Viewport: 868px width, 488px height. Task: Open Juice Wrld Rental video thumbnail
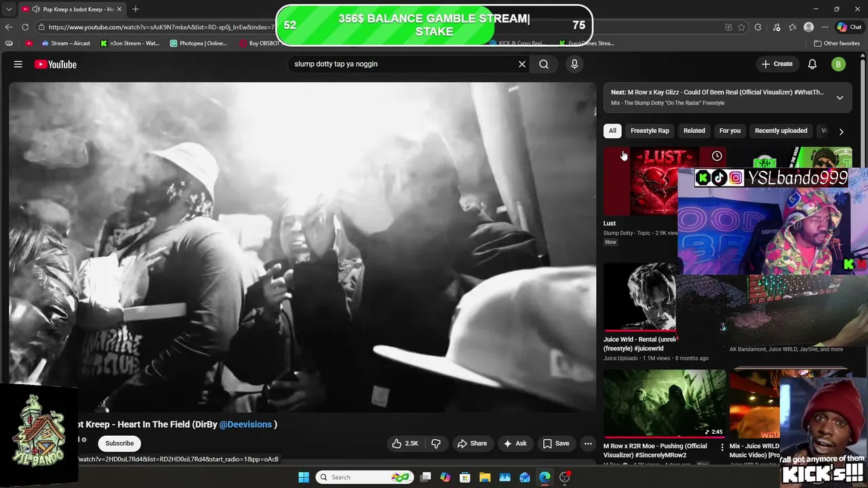[641, 297]
